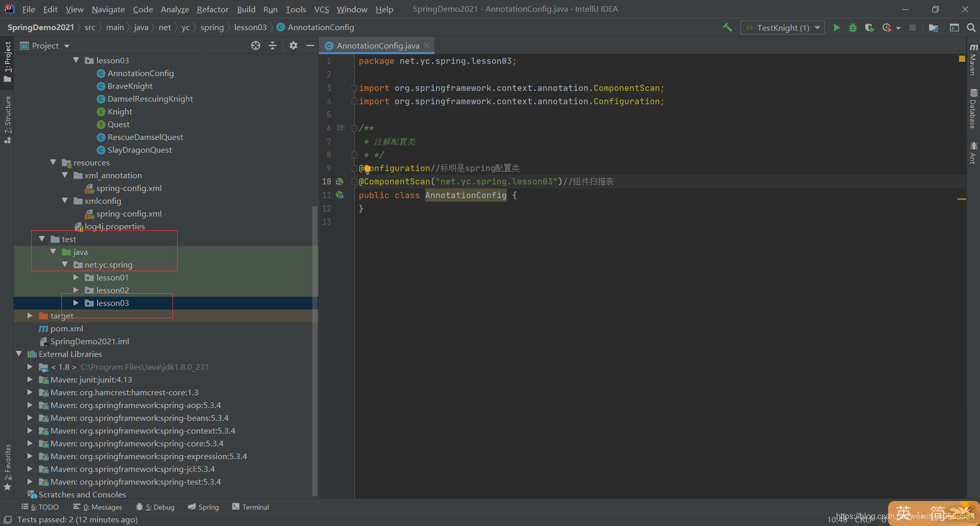Open the Project panel settings gear
This screenshot has height=526, width=980.
pos(293,45)
